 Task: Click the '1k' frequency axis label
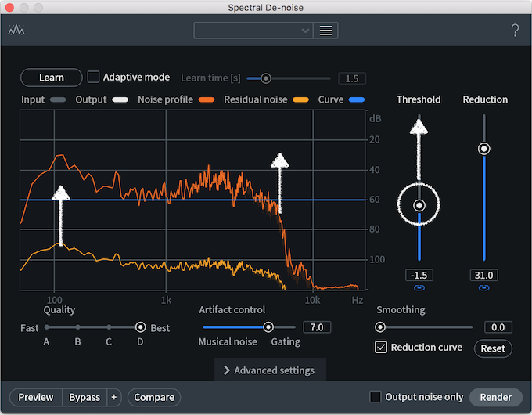(166, 300)
